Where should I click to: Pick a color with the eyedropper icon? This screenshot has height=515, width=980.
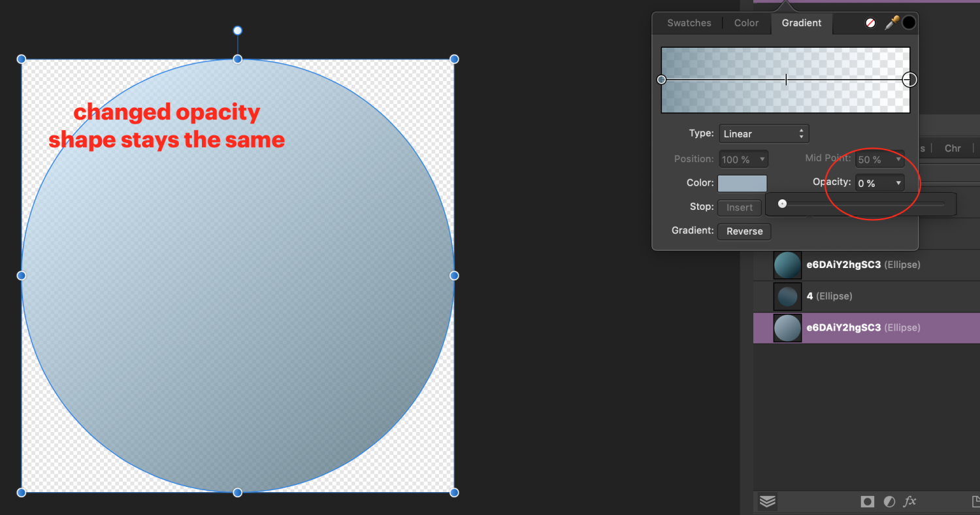tap(890, 22)
